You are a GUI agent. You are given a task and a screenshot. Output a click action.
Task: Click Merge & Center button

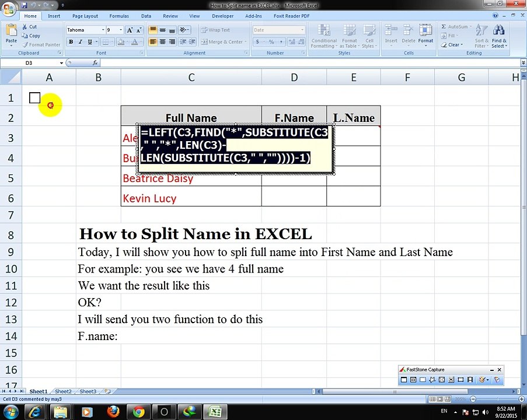coord(224,41)
